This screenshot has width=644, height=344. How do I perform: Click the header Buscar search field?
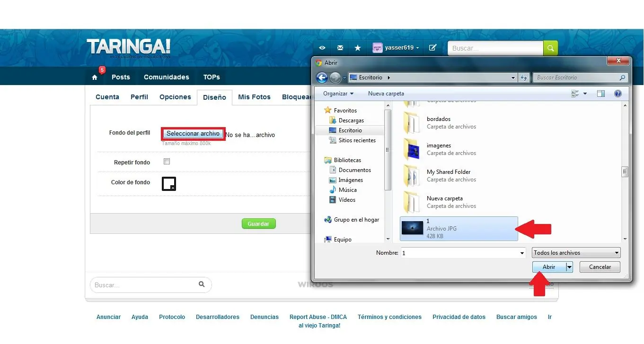pyautogui.click(x=495, y=48)
